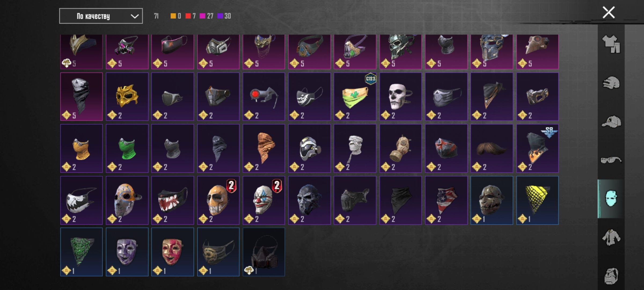644x290 pixels.
Task: Select the brown mustache item
Action: 492,148
